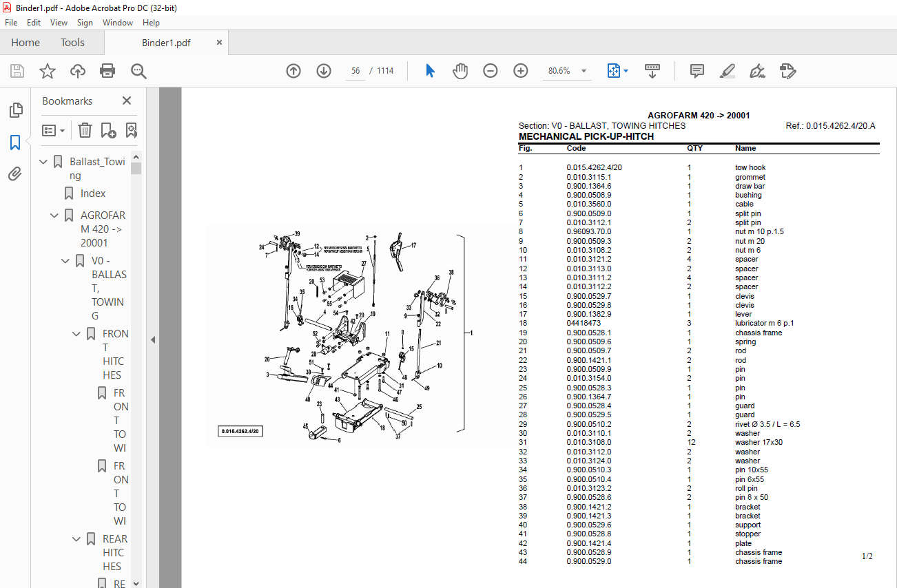Click the bookmarks panel scrollbar
The width and height of the screenshot is (897, 588).
click(x=136, y=168)
